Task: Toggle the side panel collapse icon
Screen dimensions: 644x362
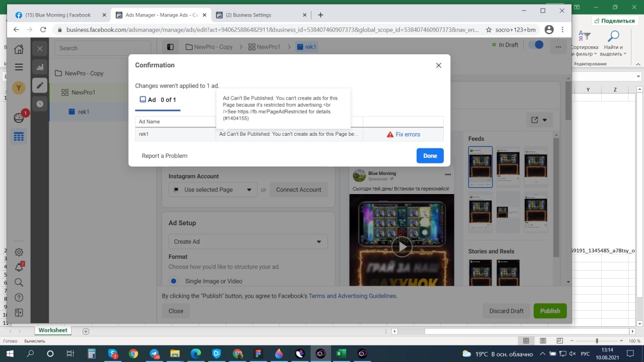Action: [171, 47]
